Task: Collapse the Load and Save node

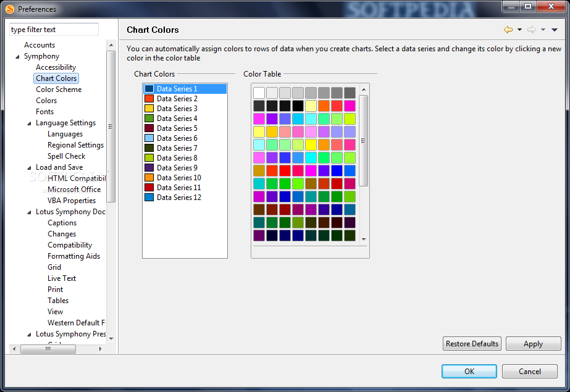Action: [x=29, y=168]
